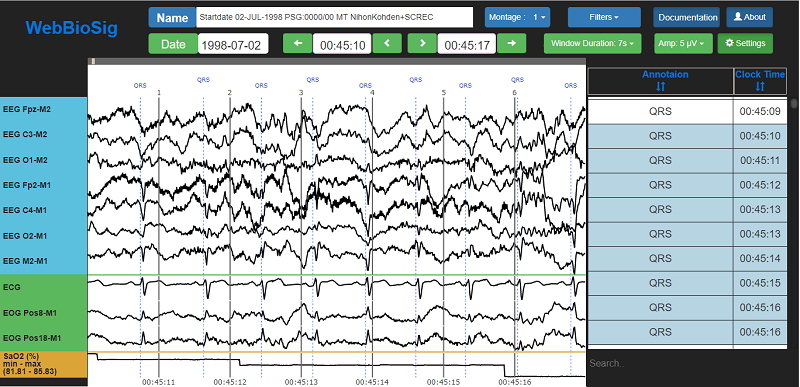The image size is (800, 387).
Task: Click the green Date label button
Action: tap(173, 43)
